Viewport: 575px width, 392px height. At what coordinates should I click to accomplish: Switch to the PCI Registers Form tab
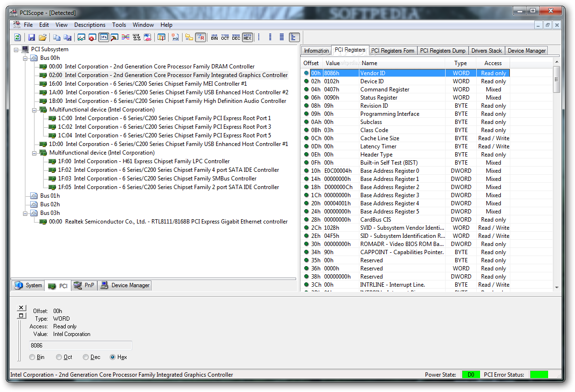(x=392, y=51)
